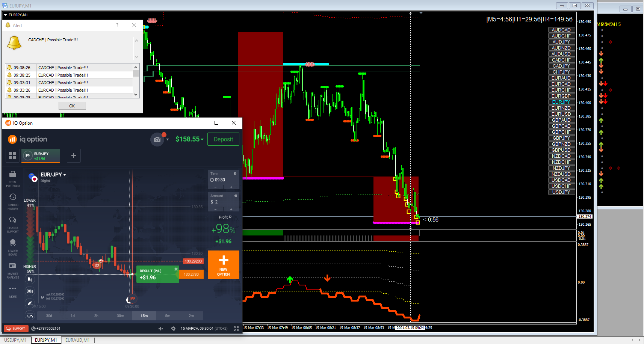Image resolution: width=644 pixels, height=344 pixels.
Task: Open the Leader Board panel
Action: (13, 247)
